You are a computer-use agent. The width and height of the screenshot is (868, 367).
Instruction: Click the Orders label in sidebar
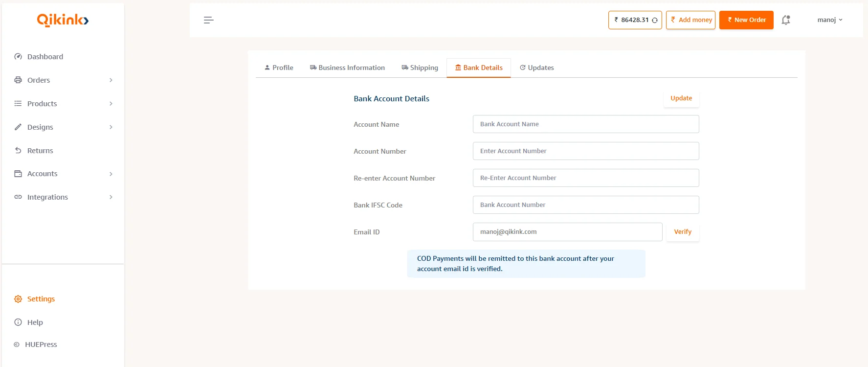click(x=39, y=80)
